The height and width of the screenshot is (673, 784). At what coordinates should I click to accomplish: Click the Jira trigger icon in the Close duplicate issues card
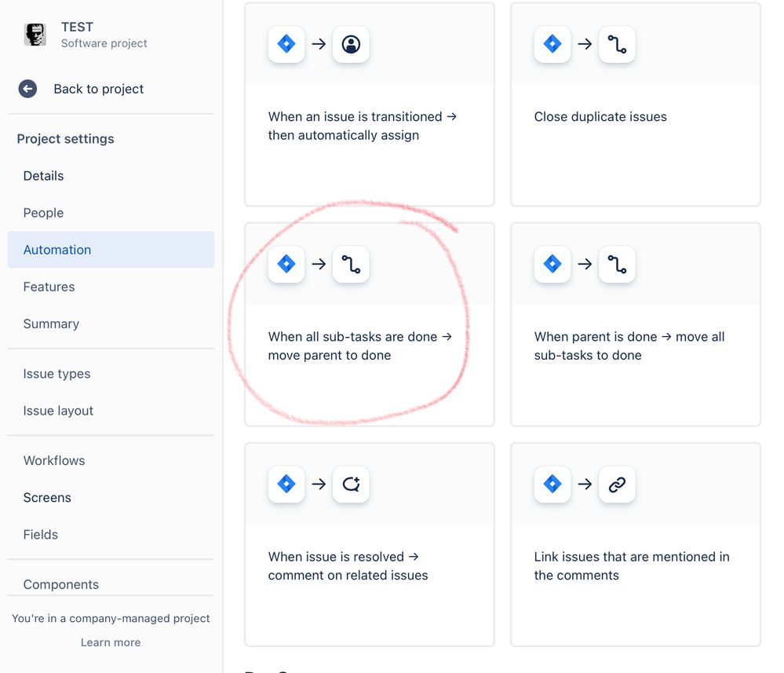(x=552, y=45)
